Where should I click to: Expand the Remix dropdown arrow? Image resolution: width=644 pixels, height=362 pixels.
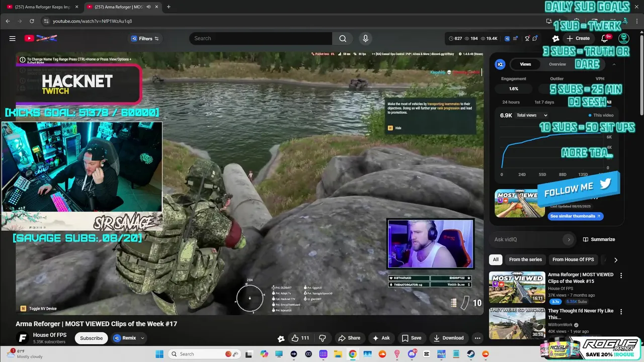tap(142, 338)
